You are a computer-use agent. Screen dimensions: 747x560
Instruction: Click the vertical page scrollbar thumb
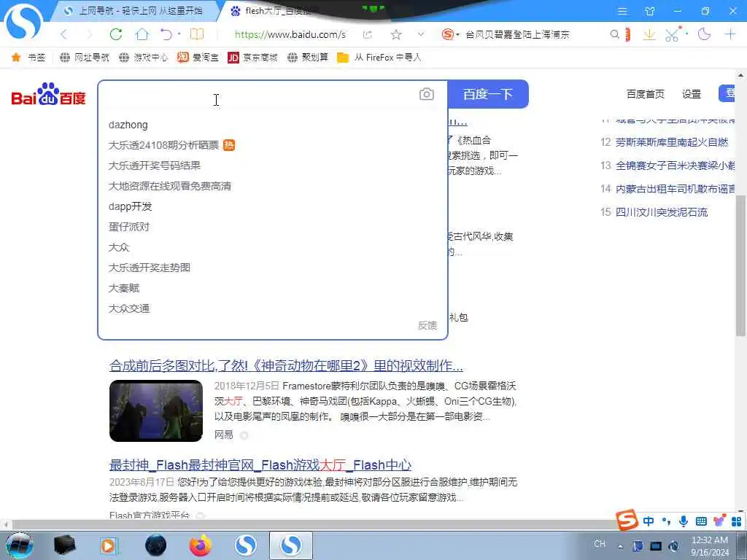[x=741, y=265]
